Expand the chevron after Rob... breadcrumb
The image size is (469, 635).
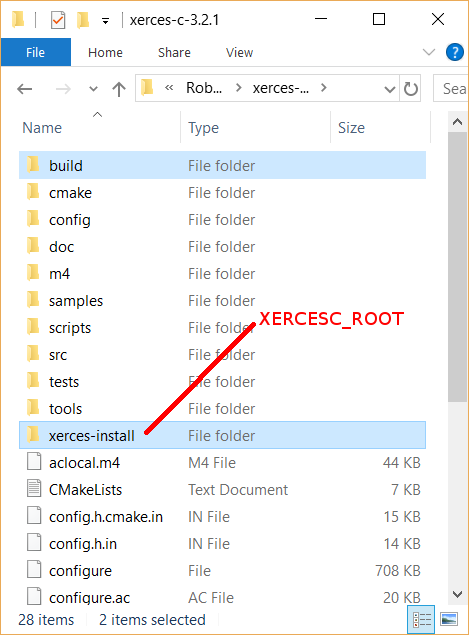pyautogui.click(x=239, y=87)
